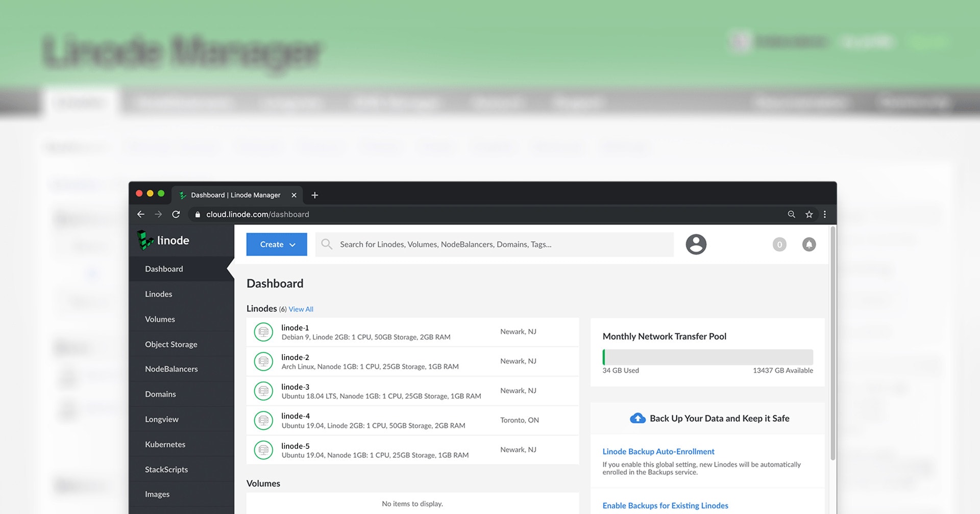Click the View All Linodes link
Image resolution: width=980 pixels, height=514 pixels.
click(301, 309)
